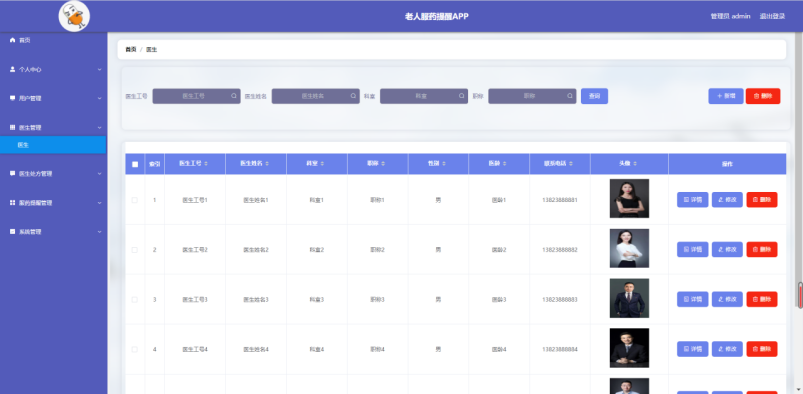Toggle the select-all header checkbox
The image size is (803, 394).
(135, 164)
